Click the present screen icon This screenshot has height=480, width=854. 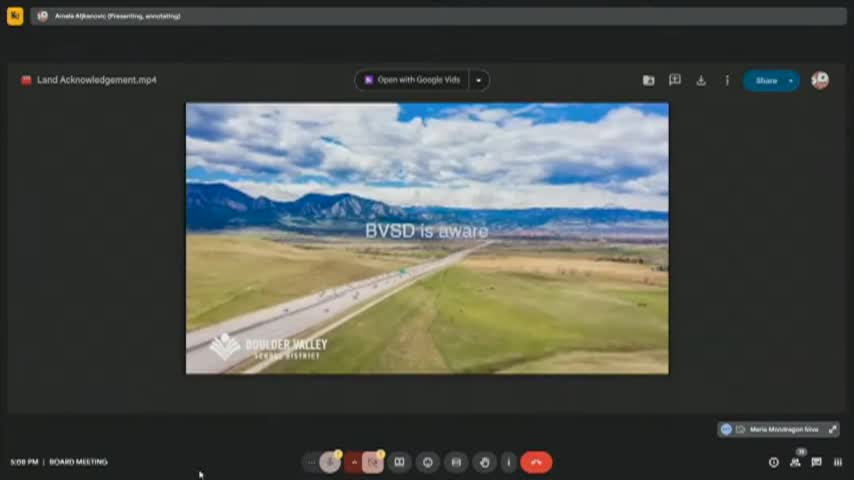[456, 462]
